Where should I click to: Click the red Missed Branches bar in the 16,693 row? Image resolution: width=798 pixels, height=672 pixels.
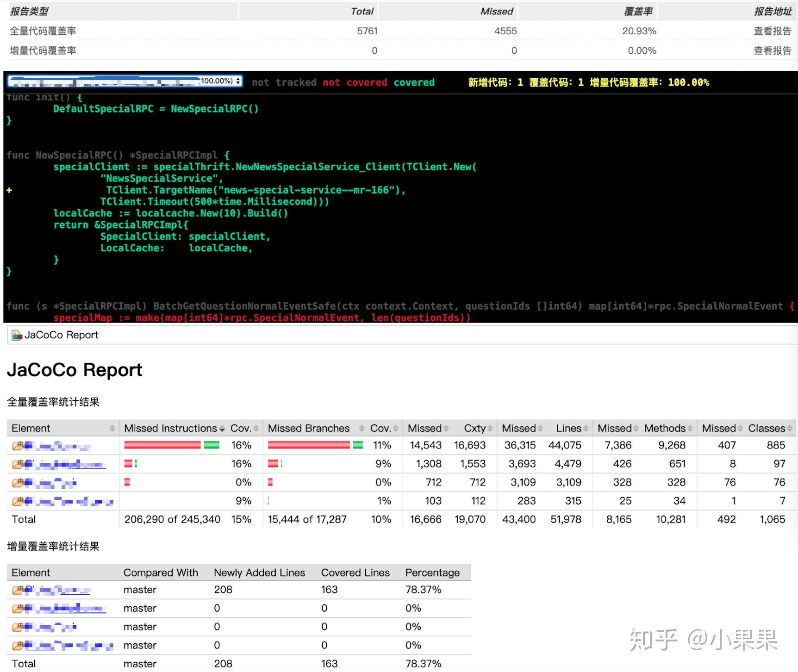[x=309, y=445]
